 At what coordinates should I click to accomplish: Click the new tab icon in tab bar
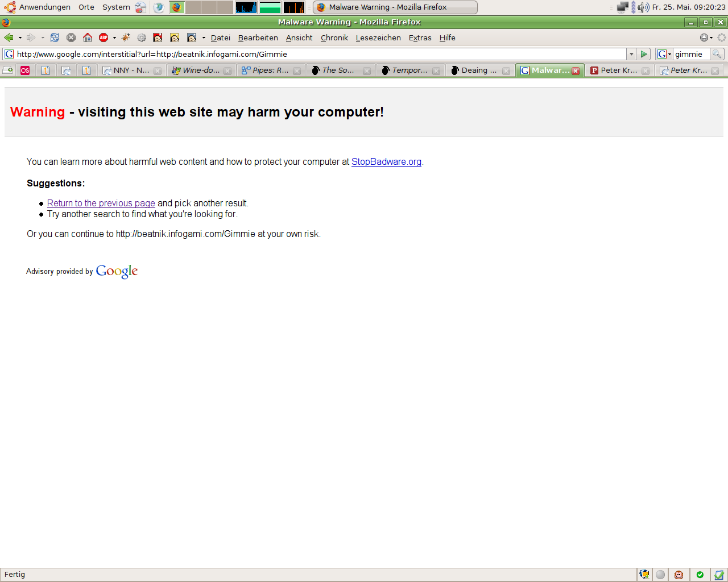click(x=8, y=70)
